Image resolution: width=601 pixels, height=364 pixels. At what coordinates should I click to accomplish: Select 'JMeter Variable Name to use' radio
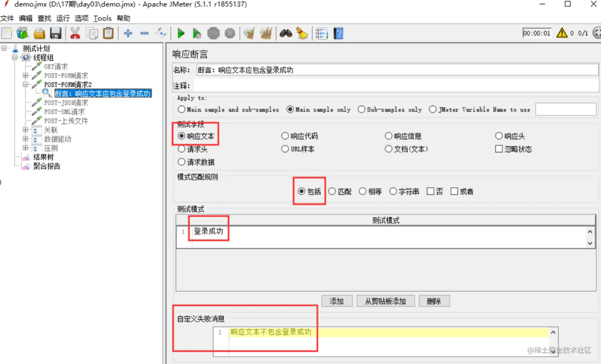[432, 109]
